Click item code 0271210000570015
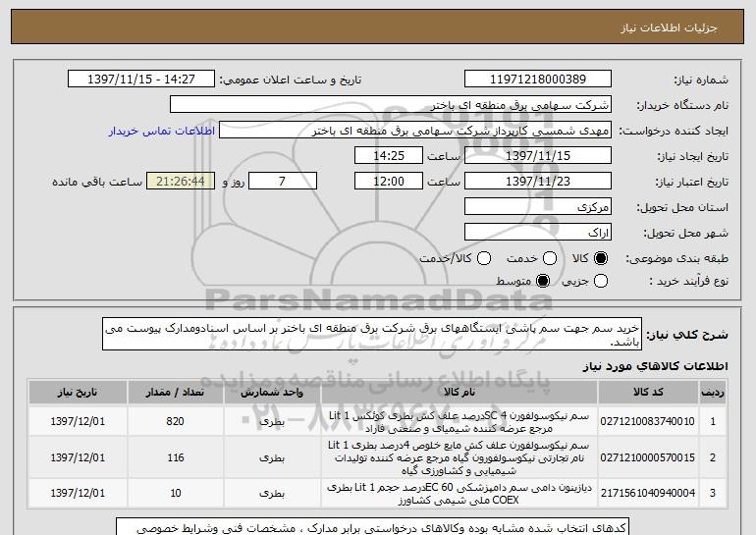 tap(648, 457)
